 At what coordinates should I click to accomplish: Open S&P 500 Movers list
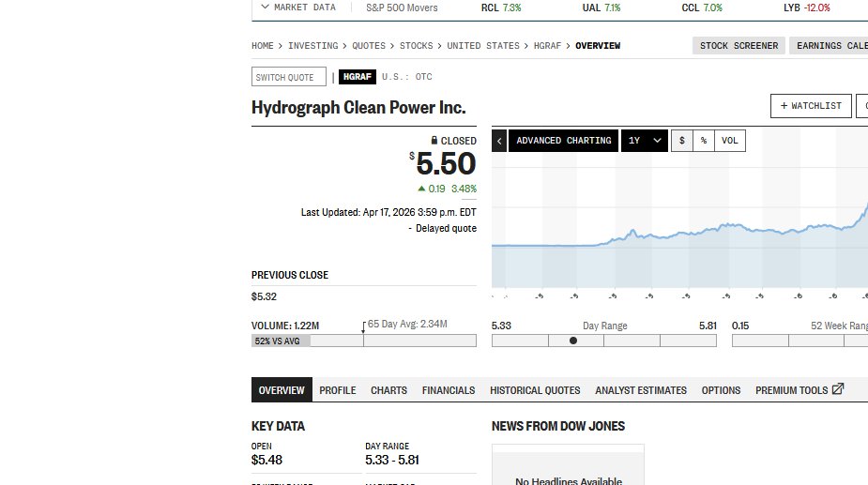(402, 8)
